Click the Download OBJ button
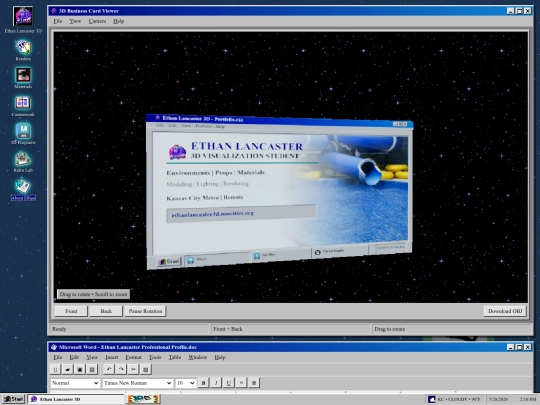 pos(505,311)
